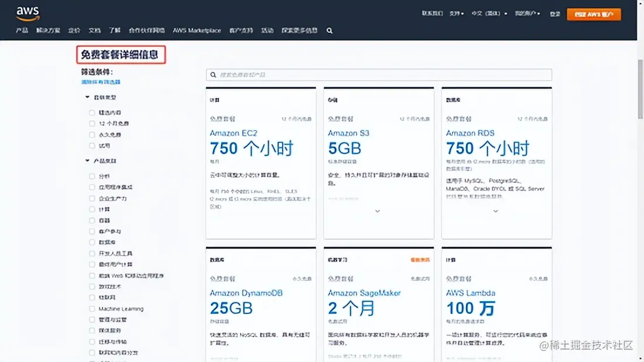The width and height of the screenshot is (644, 362).
Task: Open the 文档 nav menu
Action: click(x=94, y=30)
